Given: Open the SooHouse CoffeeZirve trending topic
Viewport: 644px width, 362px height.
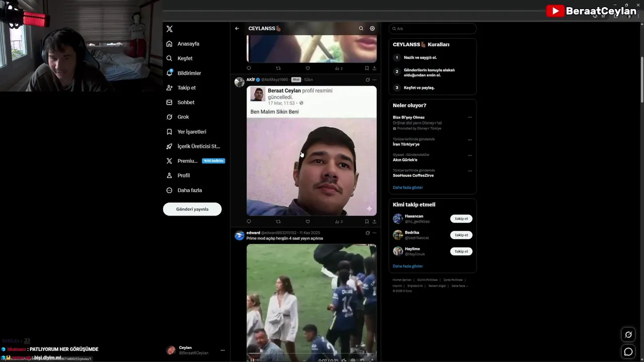Looking at the screenshot, I should [x=413, y=175].
